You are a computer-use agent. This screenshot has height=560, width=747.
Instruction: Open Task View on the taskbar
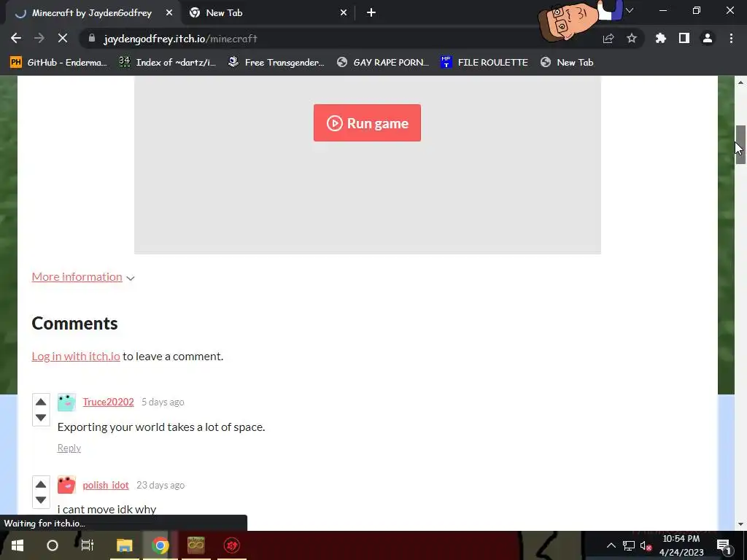point(88,545)
